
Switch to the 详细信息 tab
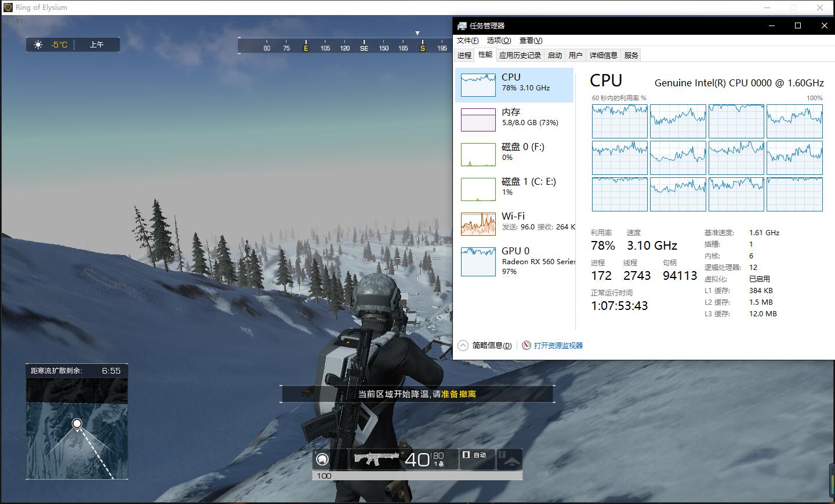pyautogui.click(x=604, y=56)
